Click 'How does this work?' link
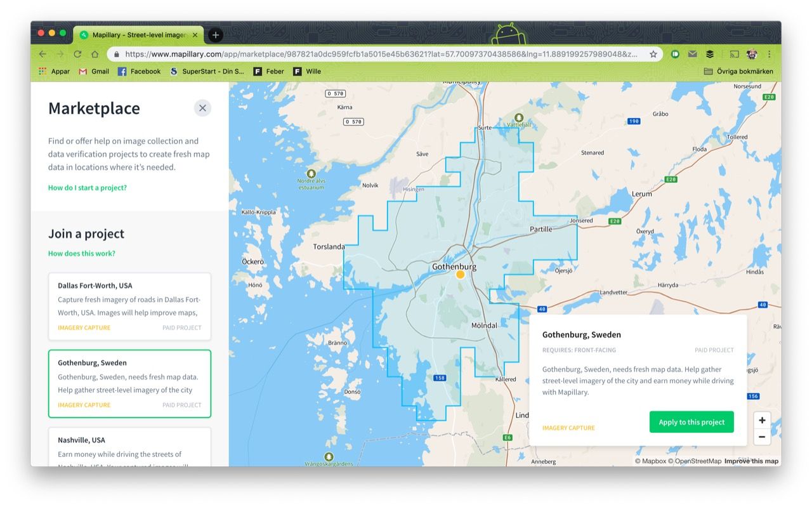This screenshot has width=812, height=507. [x=82, y=253]
